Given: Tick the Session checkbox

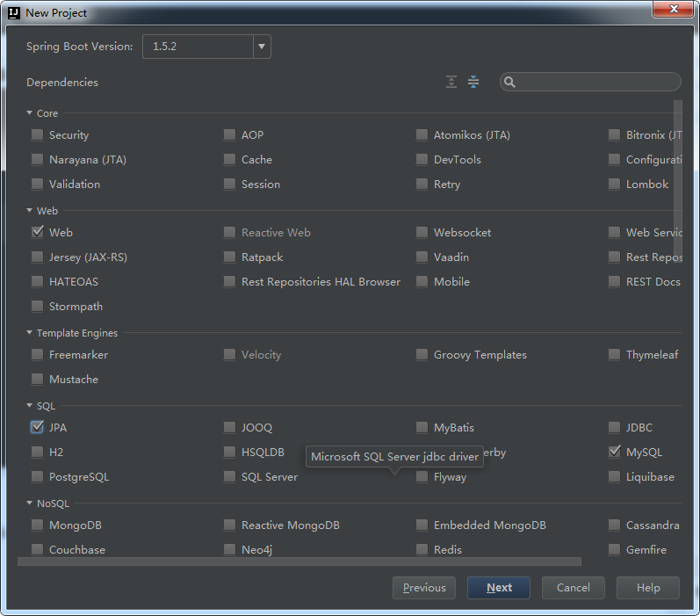Looking at the screenshot, I should point(229,184).
